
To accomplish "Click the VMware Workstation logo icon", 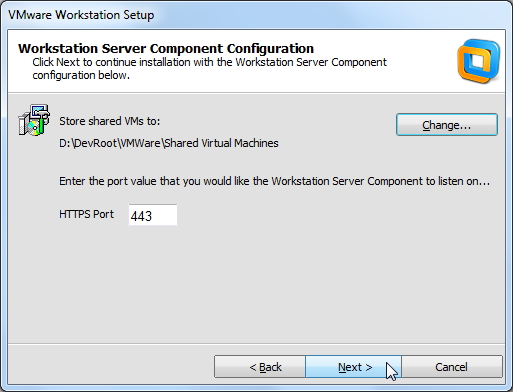I will coord(479,61).
